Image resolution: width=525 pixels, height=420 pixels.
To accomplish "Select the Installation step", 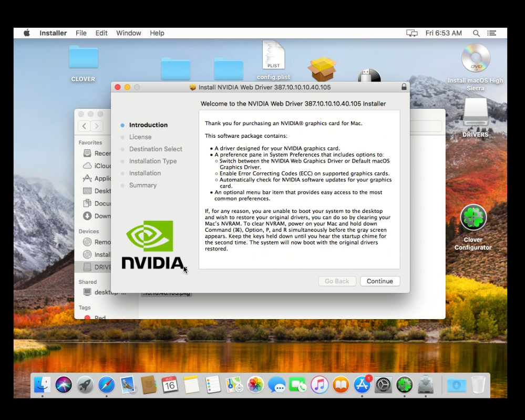I will click(x=145, y=173).
